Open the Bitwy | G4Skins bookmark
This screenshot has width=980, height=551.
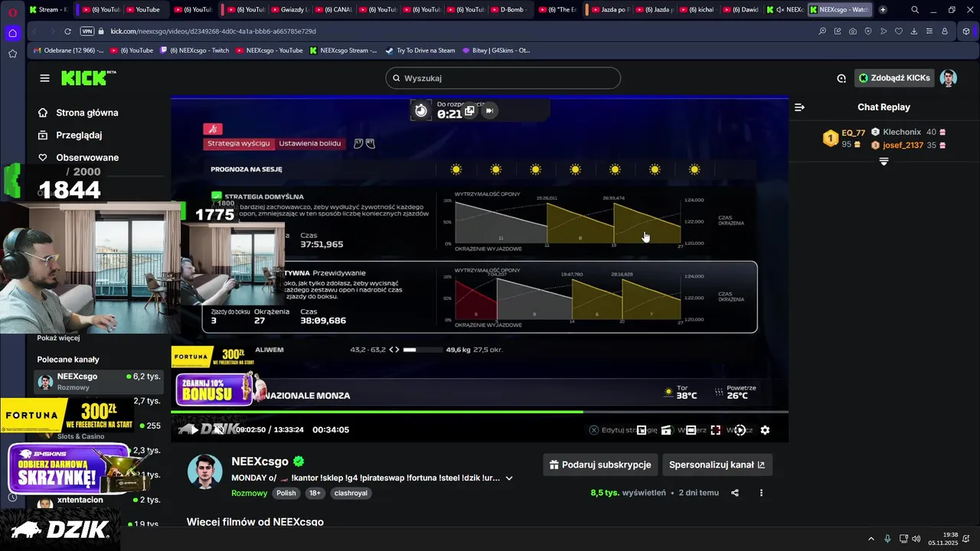[x=495, y=51]
